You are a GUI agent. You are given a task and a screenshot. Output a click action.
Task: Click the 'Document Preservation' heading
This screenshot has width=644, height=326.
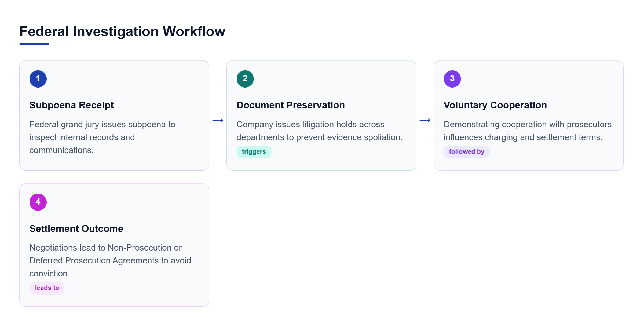[291, 105]
